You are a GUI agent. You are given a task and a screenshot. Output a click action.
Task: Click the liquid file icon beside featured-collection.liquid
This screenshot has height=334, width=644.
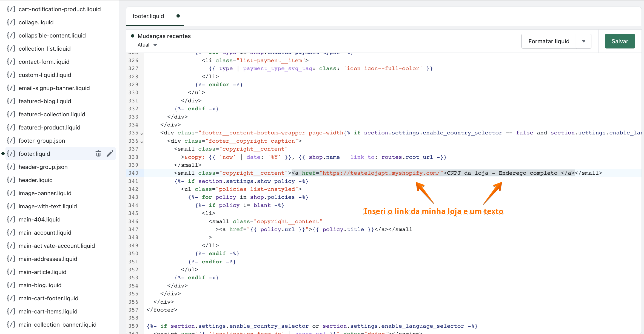point(11,114)
